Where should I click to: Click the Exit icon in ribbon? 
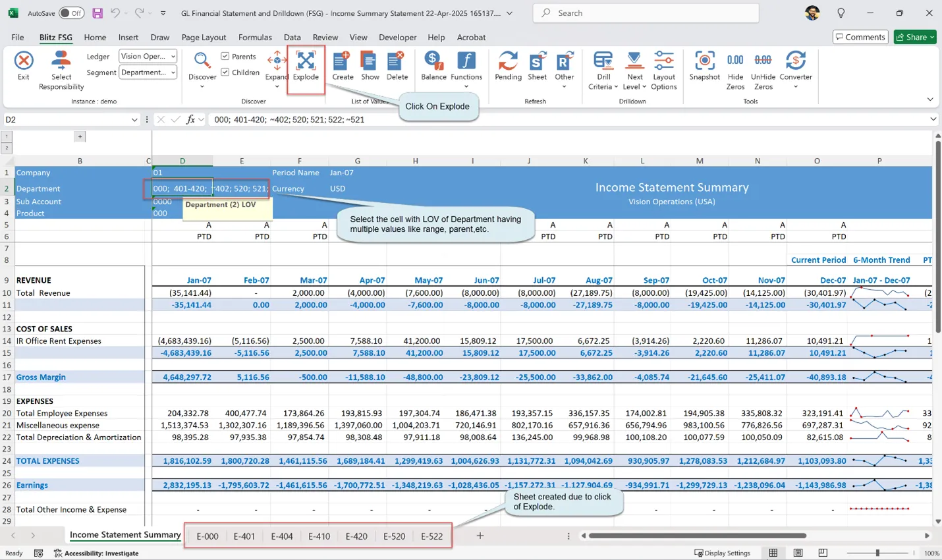coord(24,61)
